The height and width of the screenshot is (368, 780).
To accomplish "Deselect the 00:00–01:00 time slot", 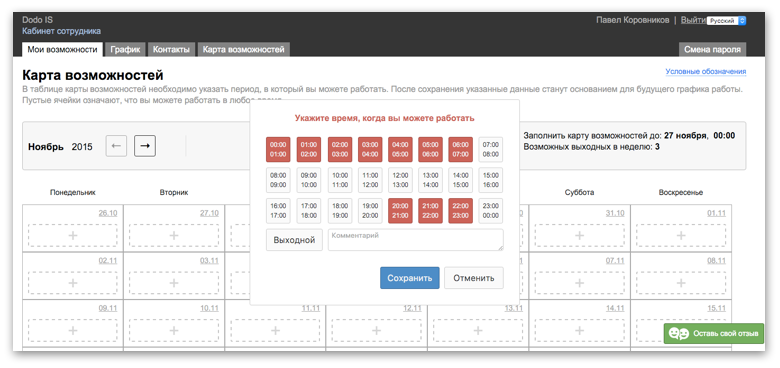I will [278, 149].
